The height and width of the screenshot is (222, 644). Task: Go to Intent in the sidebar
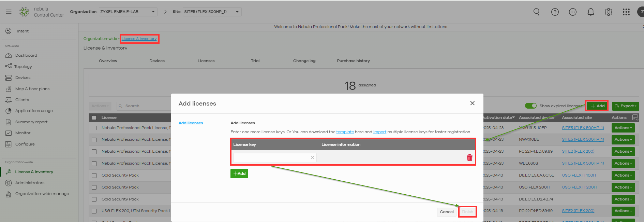[23, 31]
